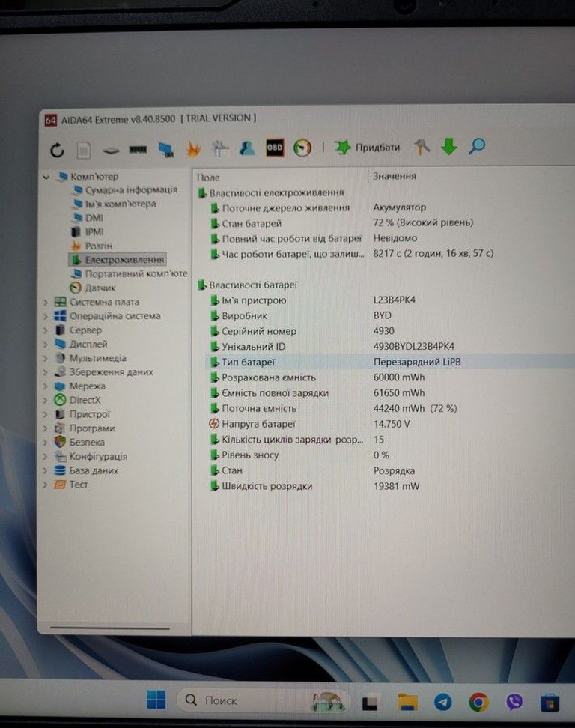
Task: Open Task View on the taskbar
Action: click(x=370, y=702)
